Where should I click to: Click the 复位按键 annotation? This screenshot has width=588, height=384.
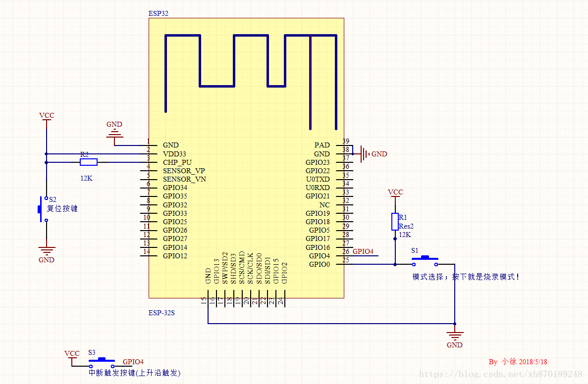(62, 209)
